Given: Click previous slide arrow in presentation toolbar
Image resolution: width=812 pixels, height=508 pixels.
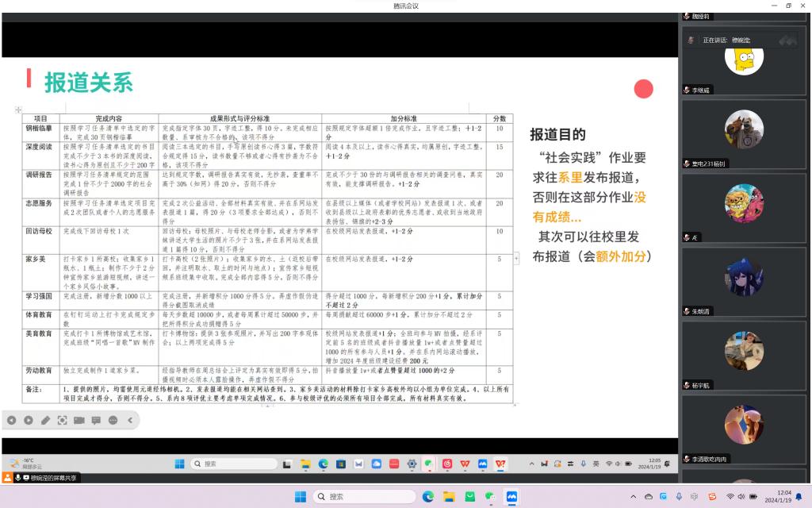Looking at the screenshot, I should (x=12, y=420).
